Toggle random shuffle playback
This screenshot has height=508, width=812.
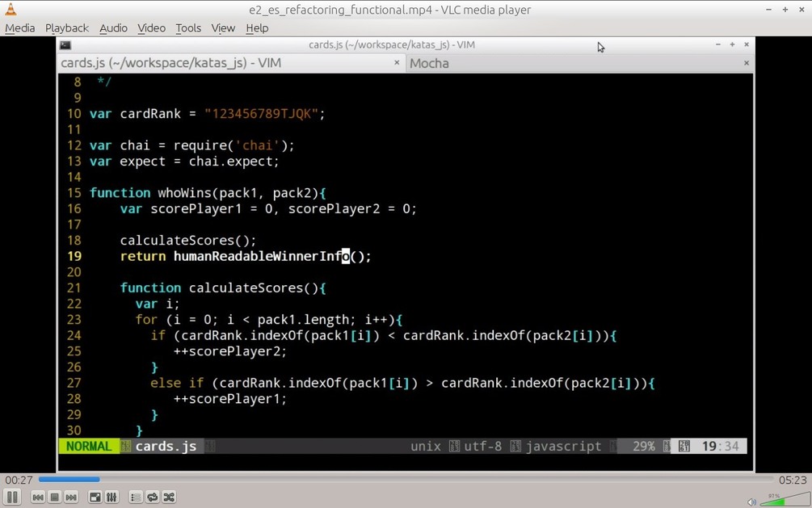(169, 497)
